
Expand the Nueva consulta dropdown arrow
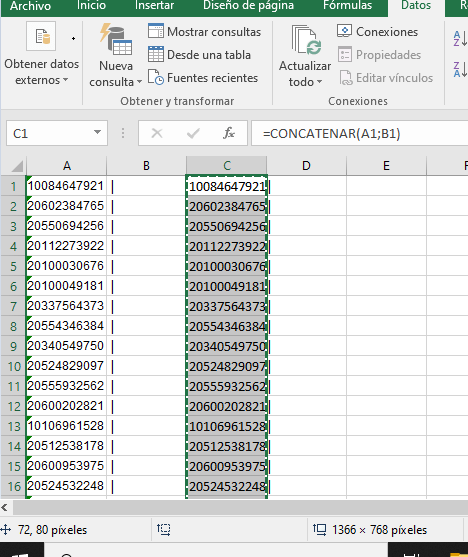[140, 82]
